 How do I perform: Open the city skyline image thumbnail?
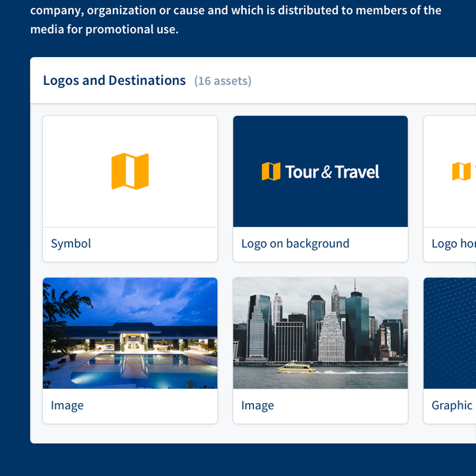(321, 333)
